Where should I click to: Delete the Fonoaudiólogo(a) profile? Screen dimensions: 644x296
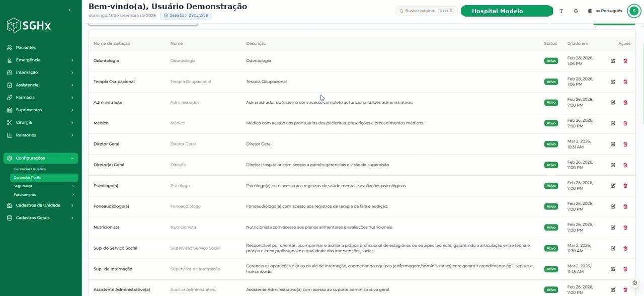pyautogui.click(x=625, y=206)
